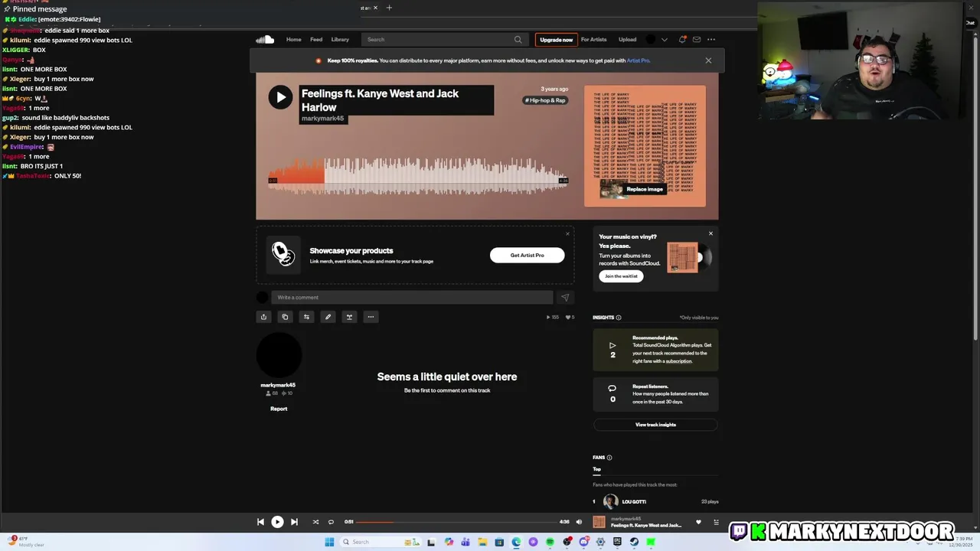Open the next up queue icon
The height and width of the screenshot is (551, 980).
click(716, 523)
